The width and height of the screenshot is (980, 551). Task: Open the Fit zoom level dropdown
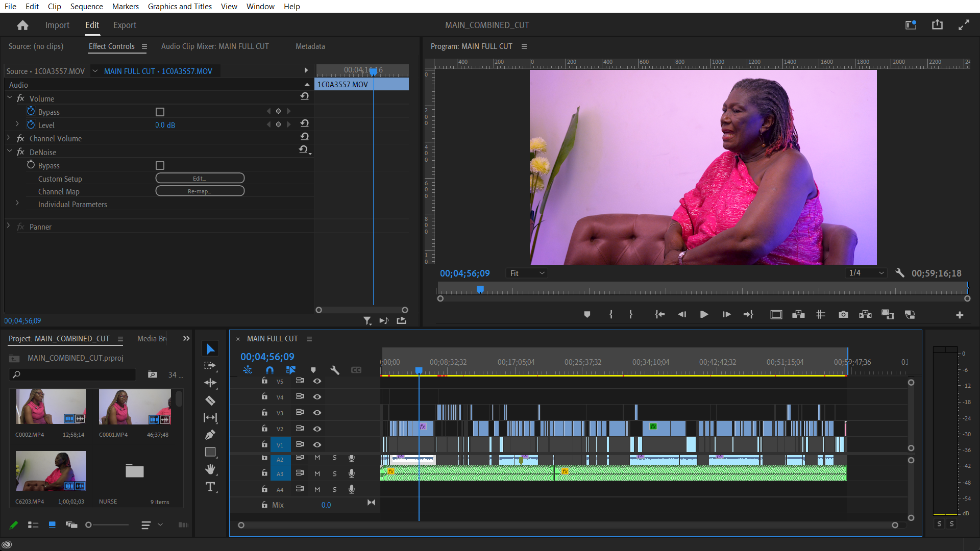coord(527,273)
